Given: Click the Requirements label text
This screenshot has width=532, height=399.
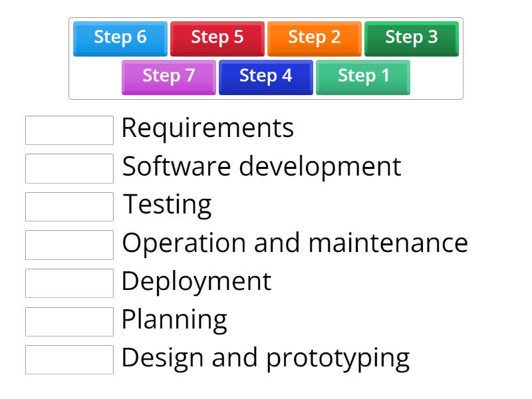Looking at the screenshot, I should [x=207, y=128].
